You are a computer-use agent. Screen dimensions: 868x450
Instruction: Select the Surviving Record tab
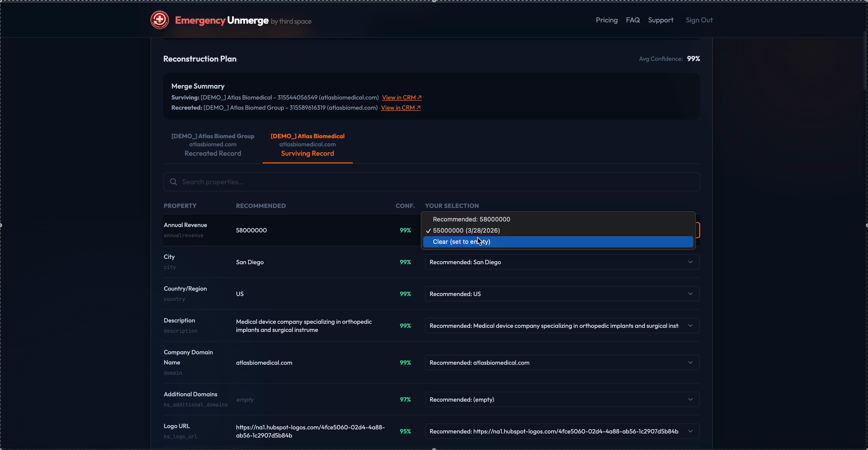click(307, 145)
